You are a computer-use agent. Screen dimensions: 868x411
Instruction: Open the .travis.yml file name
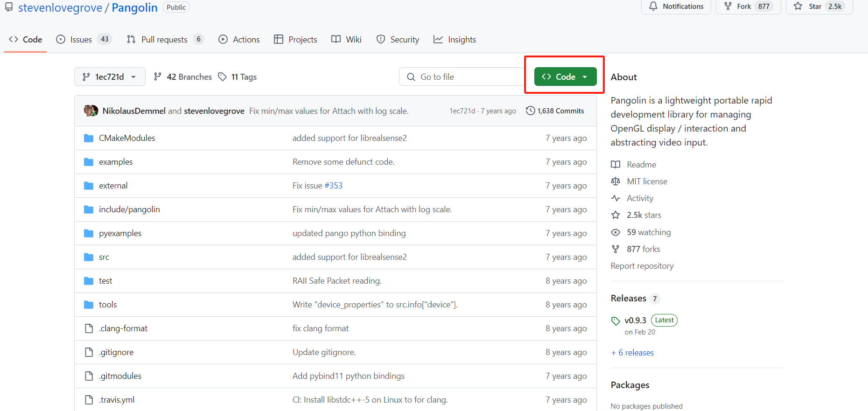point(117,400)
